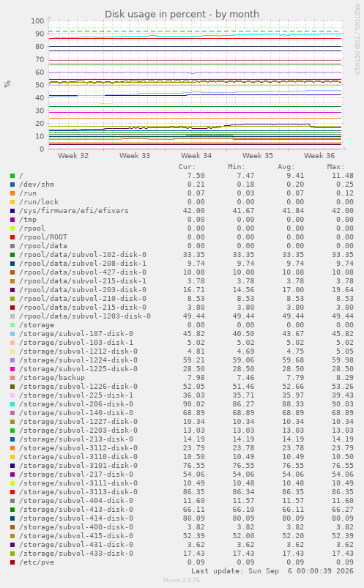Select /rpool/data/subvol-427-disk-0 legend entry
The height and width of the screenshot is (588, 364).
(x=83, y=272)
